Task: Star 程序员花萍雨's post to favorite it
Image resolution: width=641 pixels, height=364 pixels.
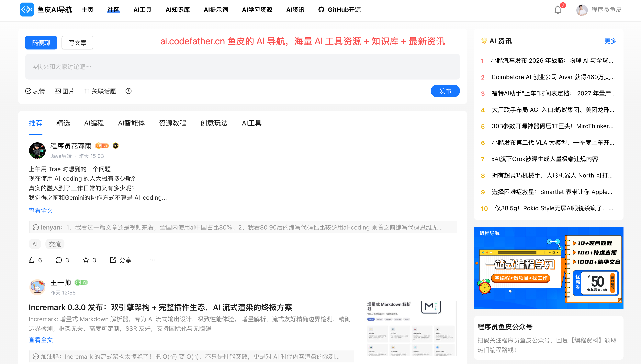Action: (x=86, y=260)
